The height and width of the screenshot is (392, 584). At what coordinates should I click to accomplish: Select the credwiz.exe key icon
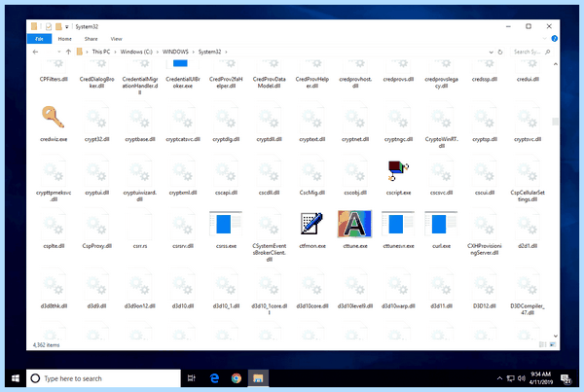[53, 117]
